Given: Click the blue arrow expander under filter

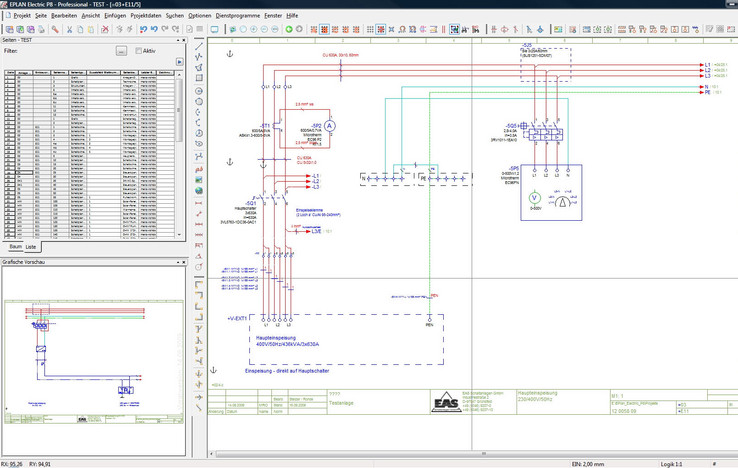Looking at the screenshot, I should 179,62.
